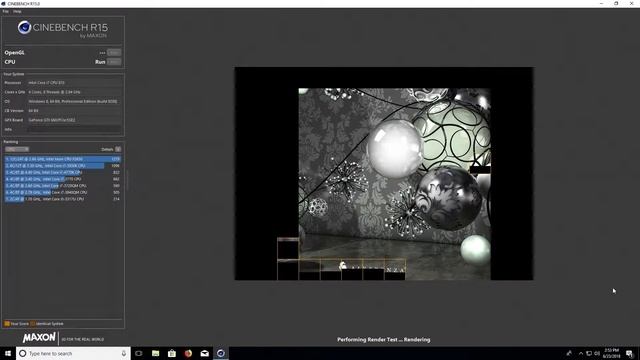Open File Explorer from taskbar
The width and height of the screenshot is (640, 360).
[x=156, y=353]
